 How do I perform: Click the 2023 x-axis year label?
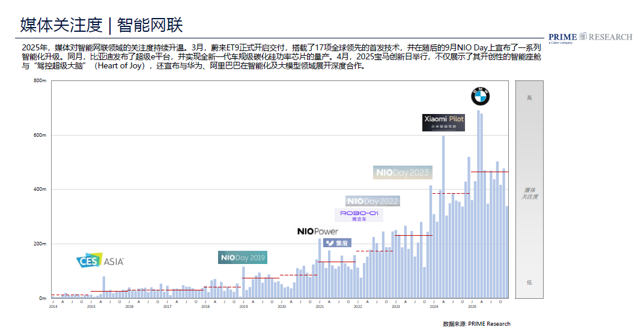coord(396,307)
